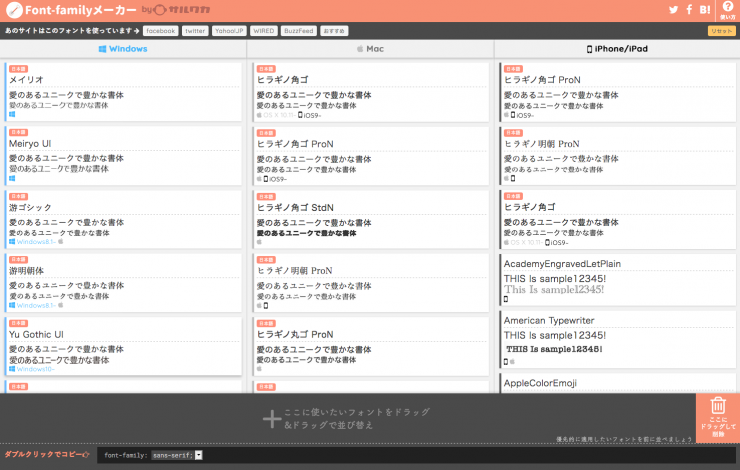Bookmark with Hatena B! header icon
740x470 pixels.
coord(705,9)
